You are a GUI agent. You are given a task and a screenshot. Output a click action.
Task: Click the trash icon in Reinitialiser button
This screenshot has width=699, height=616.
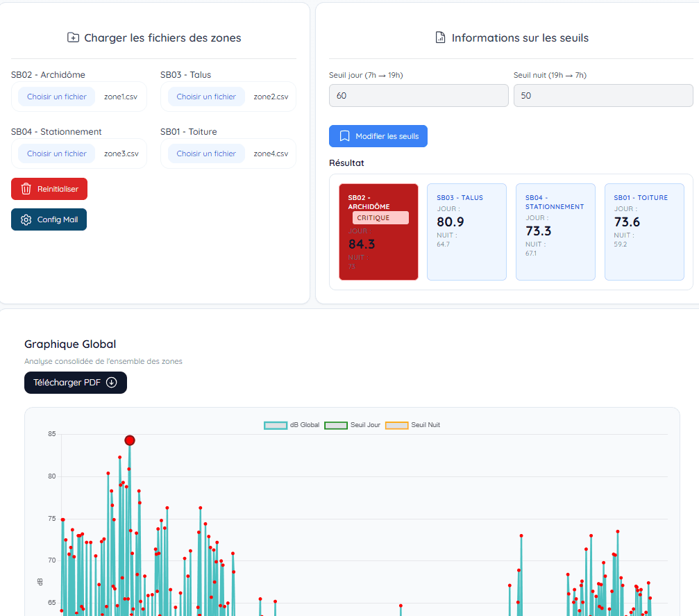(26, 189)
